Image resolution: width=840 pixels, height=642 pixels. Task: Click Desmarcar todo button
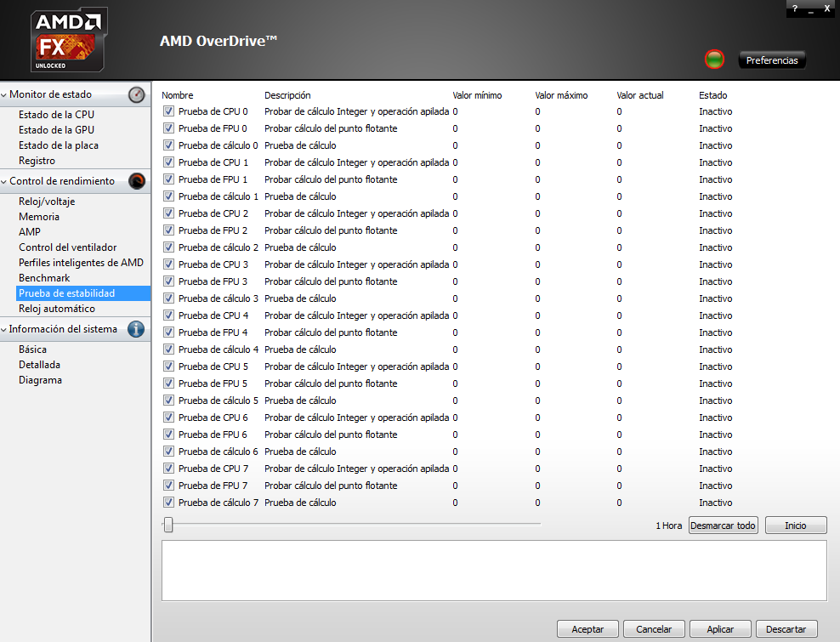click(724, 526)
